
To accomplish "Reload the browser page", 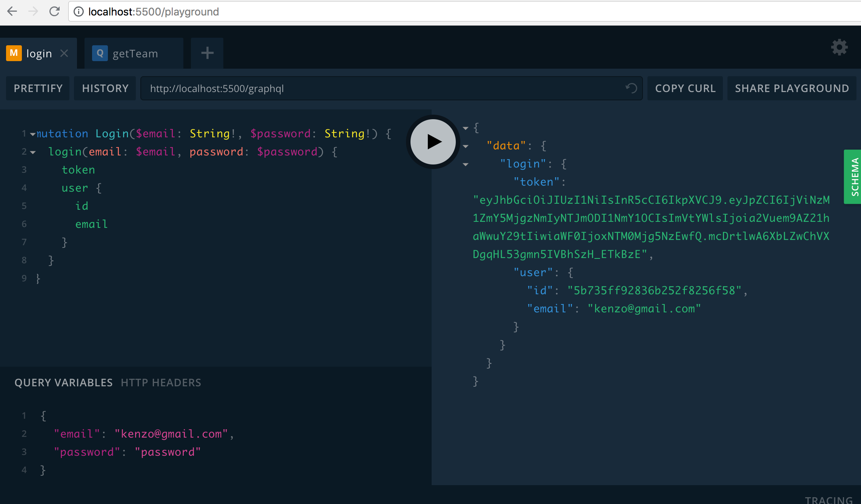I will tap(55, 12).
